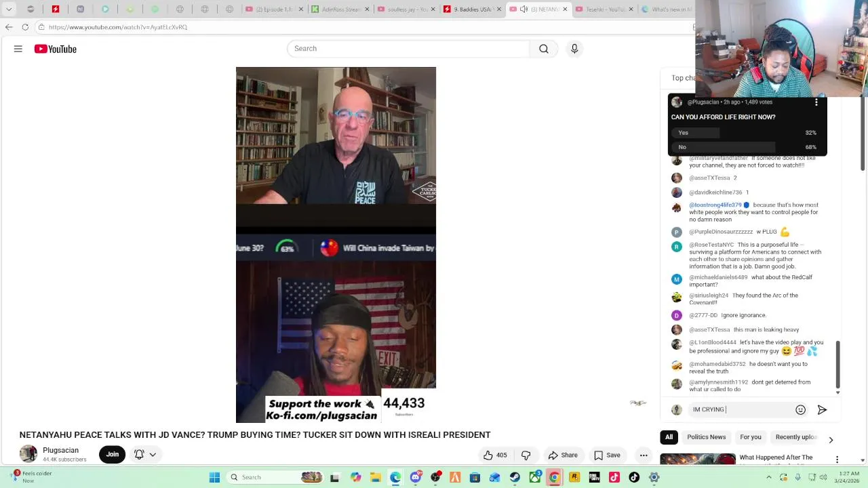Click the live chat scrollbar thumb
868x488 pixels.
coord(837,364)
